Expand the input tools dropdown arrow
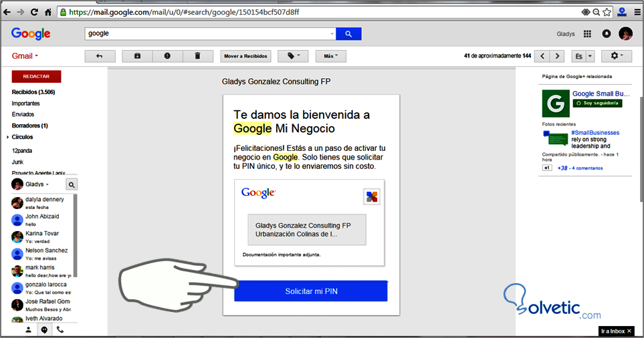The height and width of the screenshot is (338, 644). [x=591, y=56]
